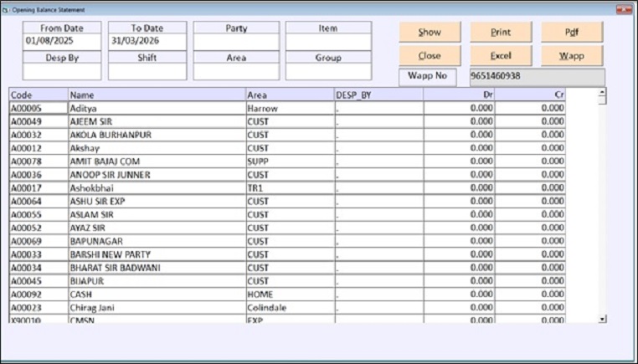The height and width of the screenshot is (364, 638).
Task: Focus the Area filter input
Action: pos(236,71)
